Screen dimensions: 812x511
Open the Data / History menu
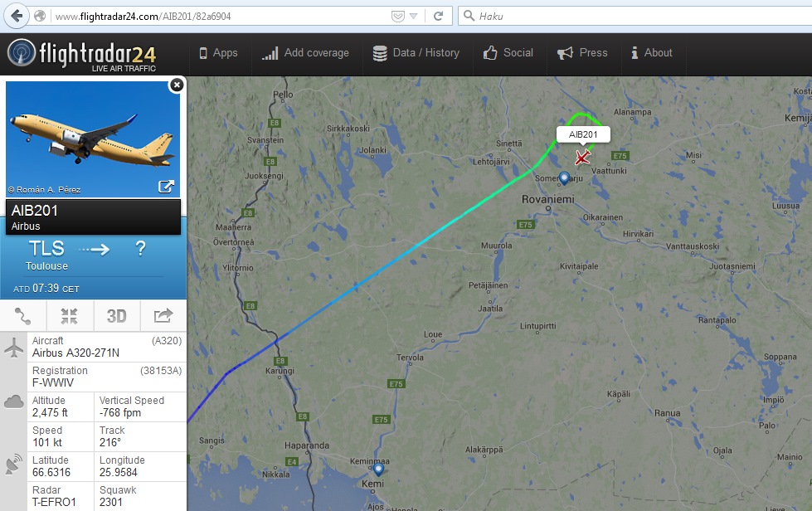[416, 53]
